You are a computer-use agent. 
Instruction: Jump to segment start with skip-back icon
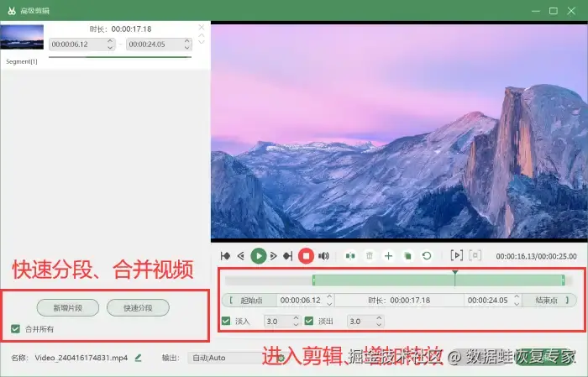coord(225,256)
